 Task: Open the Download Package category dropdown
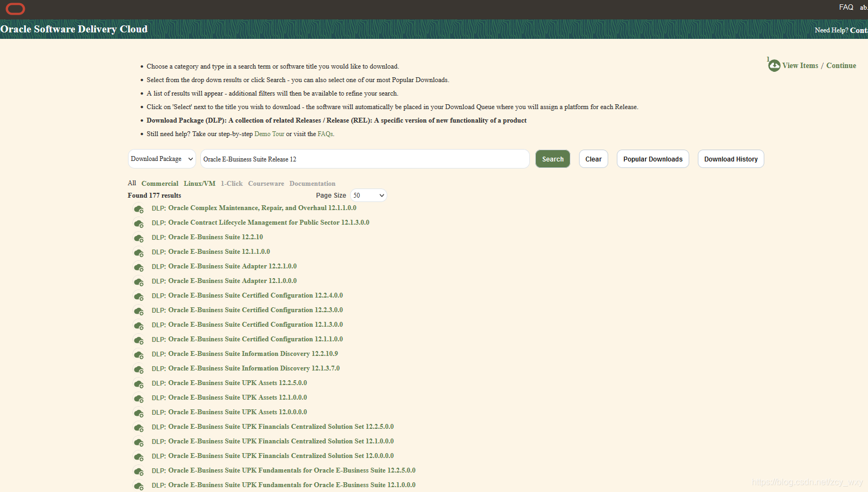click(162, 159)
